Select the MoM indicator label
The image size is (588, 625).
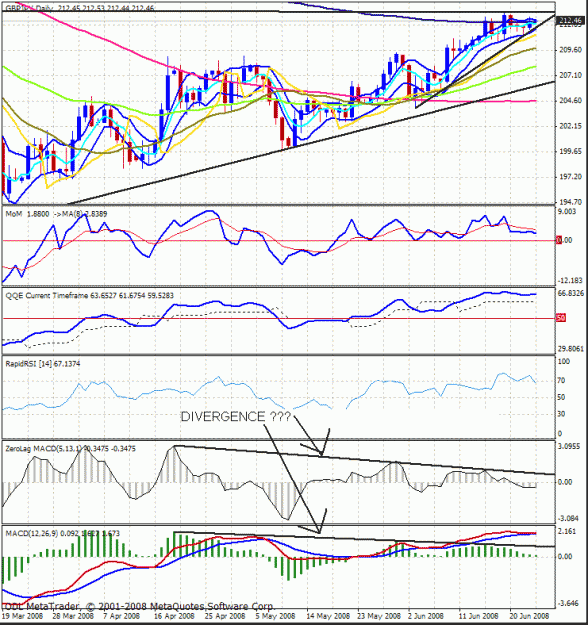pyautogui.click(x=56, y=214)
